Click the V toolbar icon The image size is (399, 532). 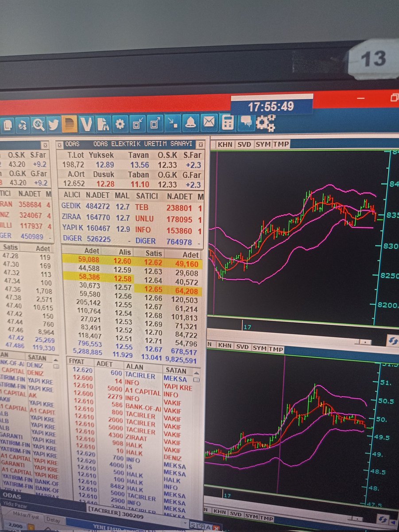click(86, 124)
